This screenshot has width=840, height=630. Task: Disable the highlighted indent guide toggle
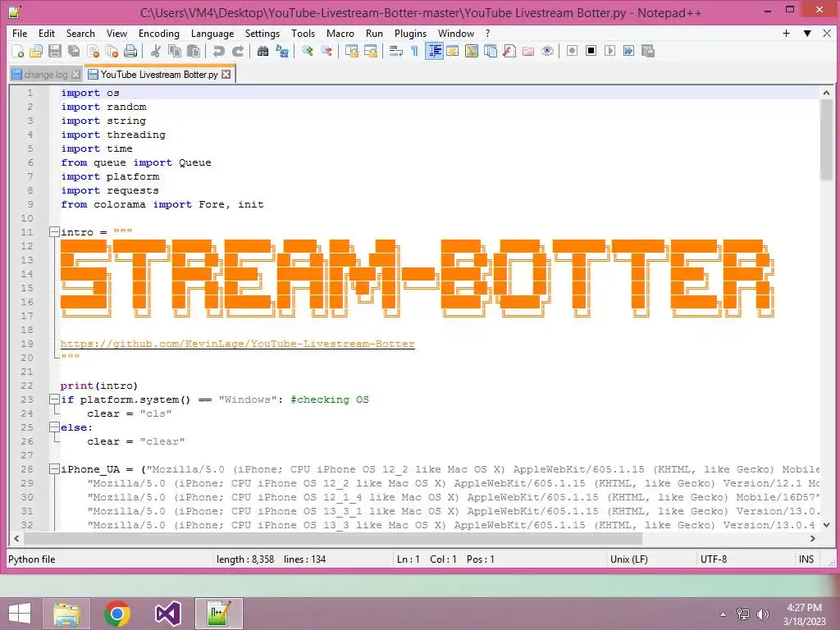pos(434,51)
